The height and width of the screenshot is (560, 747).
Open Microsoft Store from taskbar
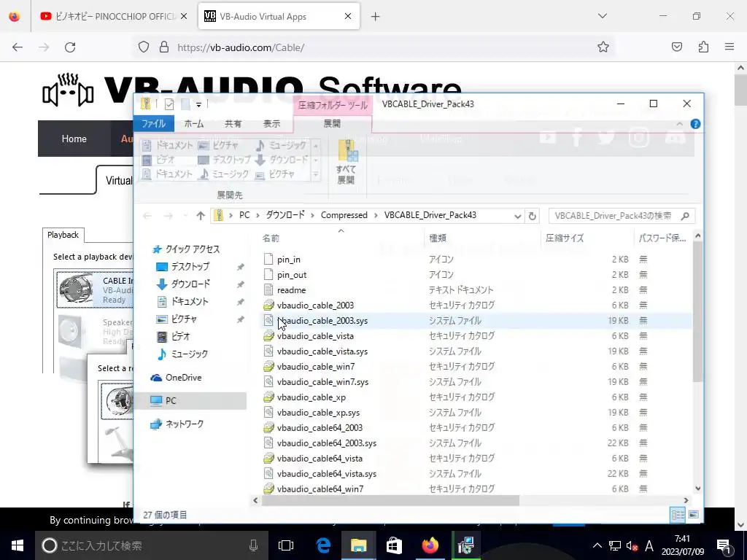[394, 545]
